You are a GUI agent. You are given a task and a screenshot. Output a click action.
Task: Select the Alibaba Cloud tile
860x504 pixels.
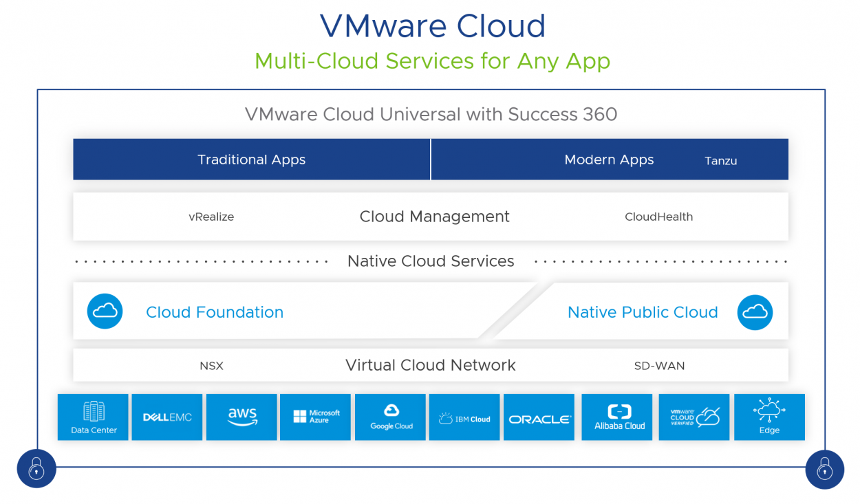617,417
